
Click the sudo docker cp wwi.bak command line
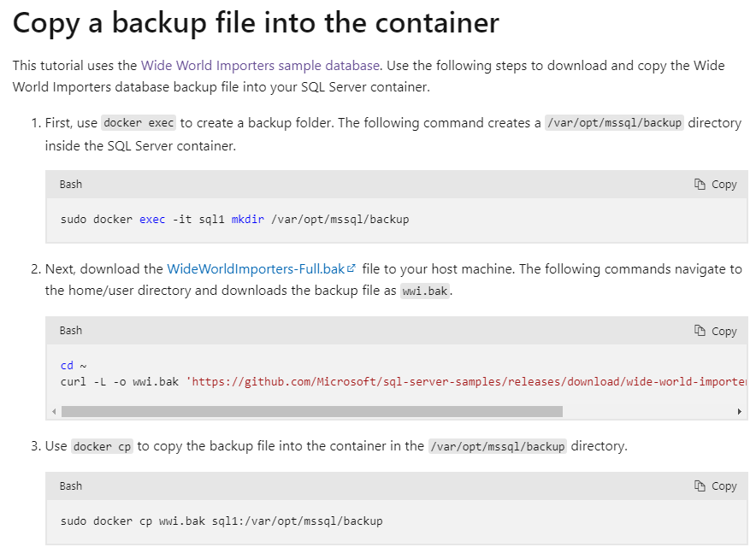(x=221, y=521)
